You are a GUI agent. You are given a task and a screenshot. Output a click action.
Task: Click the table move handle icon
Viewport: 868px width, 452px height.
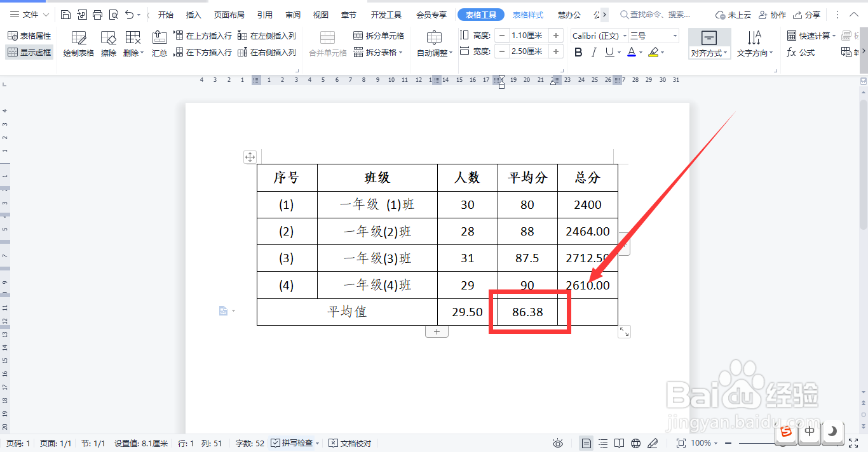pyautogui.click(x=250, y=157)
